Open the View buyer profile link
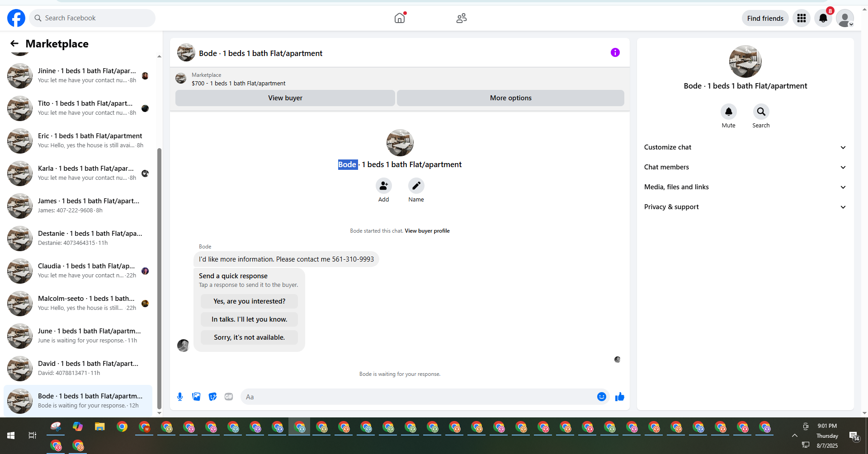Screen dimensions: 868x454 pyautogui.click(x=427, y=231)
